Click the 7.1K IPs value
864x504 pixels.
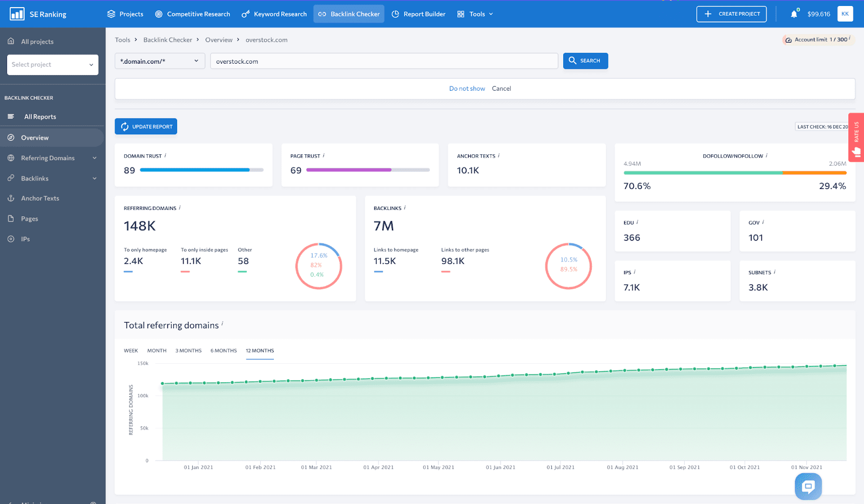(x=632, y=288)
